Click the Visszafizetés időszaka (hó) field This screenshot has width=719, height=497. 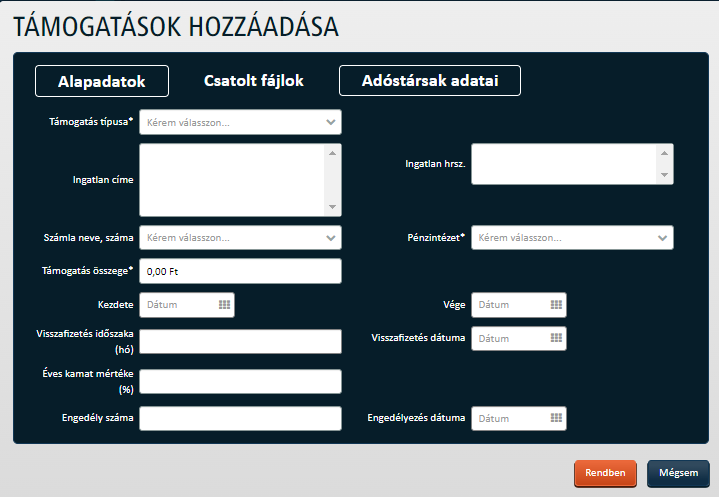(x=240, y=342)
